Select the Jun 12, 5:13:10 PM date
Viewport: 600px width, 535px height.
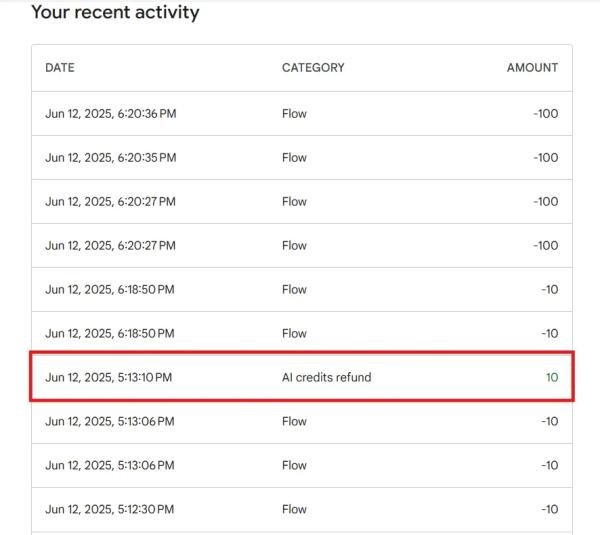108,378
